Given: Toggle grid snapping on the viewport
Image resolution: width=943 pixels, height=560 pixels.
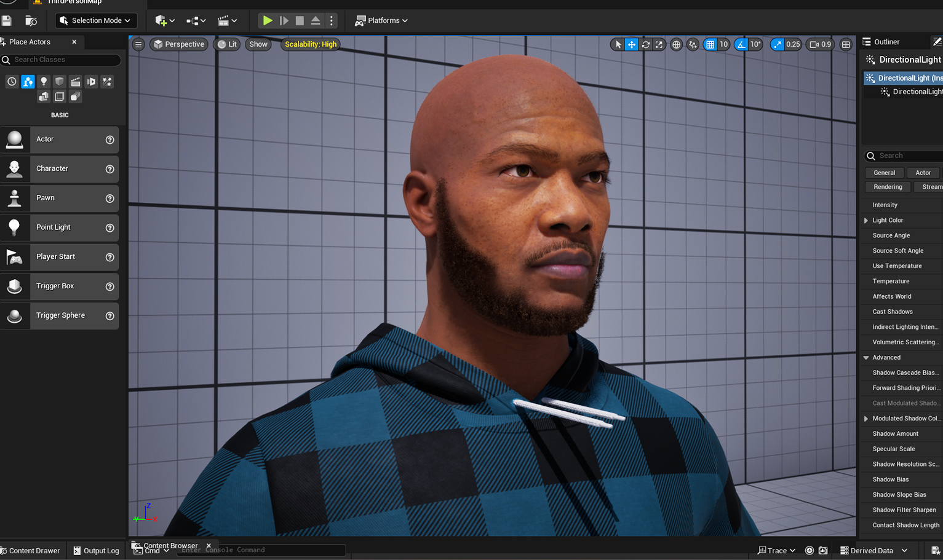Looking at the screenshot, I should 710,44.
